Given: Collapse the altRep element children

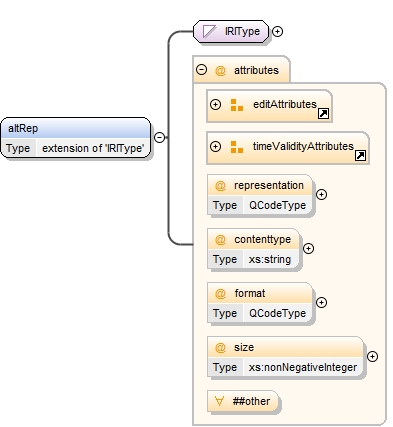Looking at the screenshot, I should (x=160, y=137).
